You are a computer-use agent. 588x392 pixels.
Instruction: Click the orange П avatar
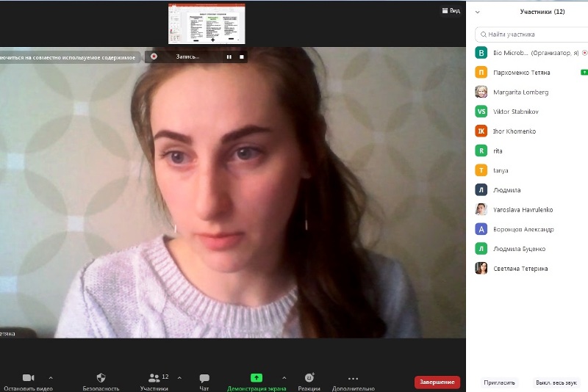click(x=481, y=72)
